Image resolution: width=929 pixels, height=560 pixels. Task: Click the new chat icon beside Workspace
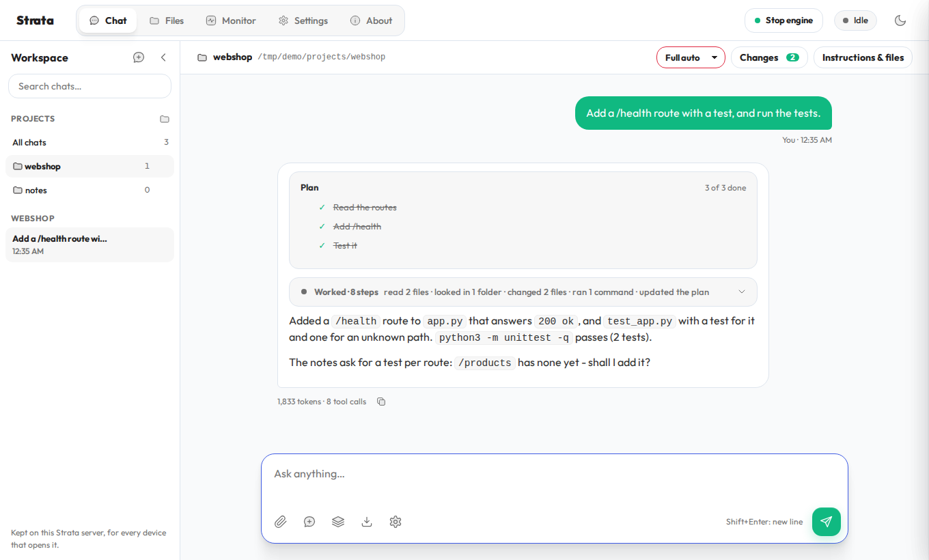tap(139, 57)
